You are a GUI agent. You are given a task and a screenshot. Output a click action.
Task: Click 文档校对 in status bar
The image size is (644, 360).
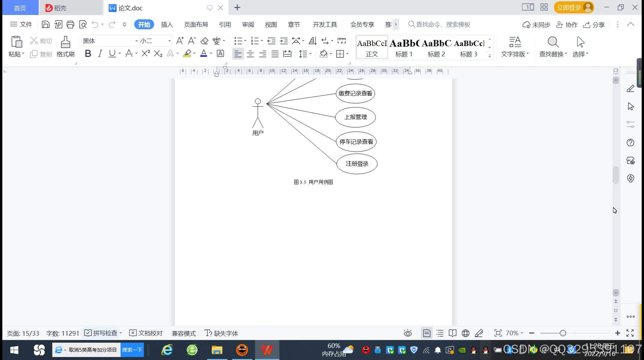click(146, 333)
